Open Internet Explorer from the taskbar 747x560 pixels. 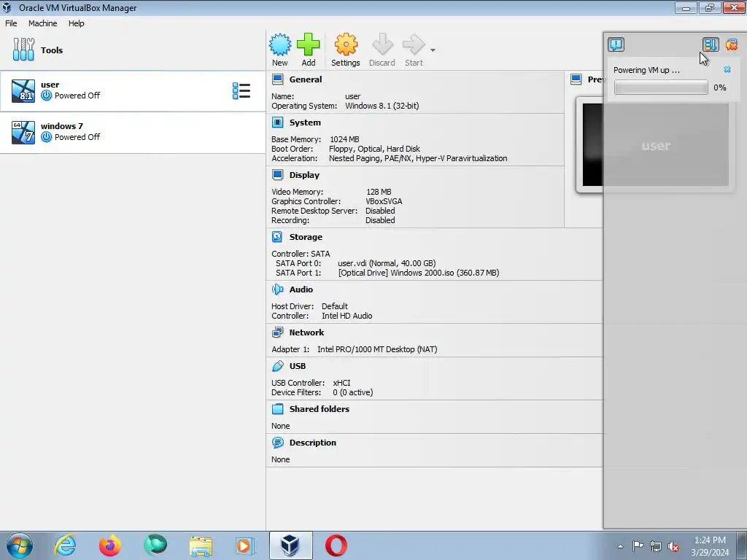point(65,545)
